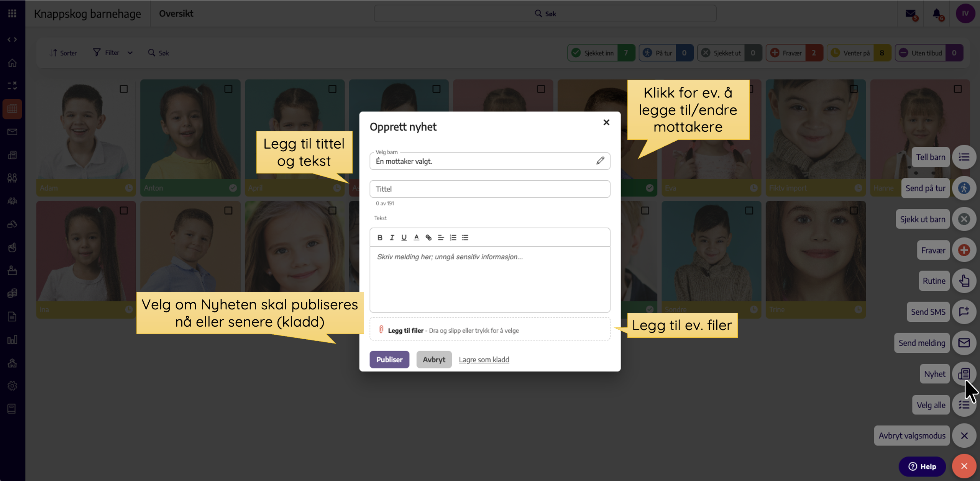
Task: Click the Send melding envelope icon
Action: click(x=964, y=343)
